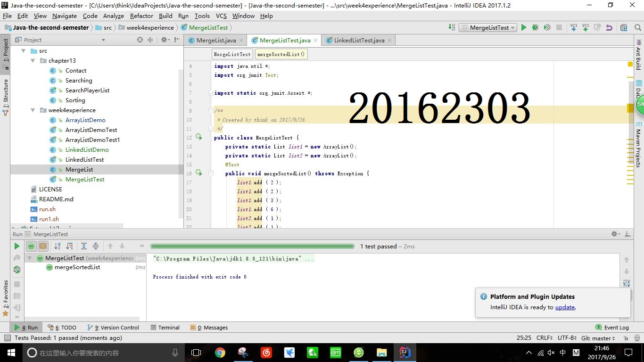Click Windows Start button

pyautogui.click(x=10, y=353)
